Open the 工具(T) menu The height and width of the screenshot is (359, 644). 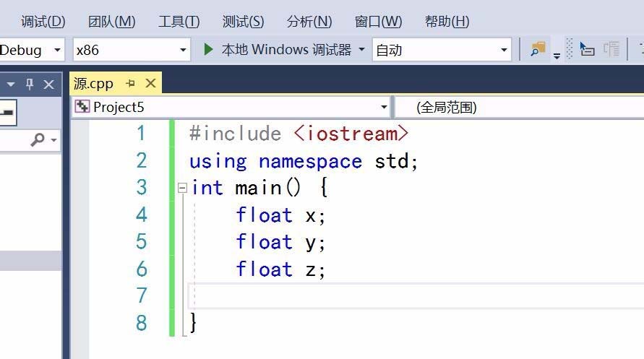pyautogui.click(x=179, y=22)
